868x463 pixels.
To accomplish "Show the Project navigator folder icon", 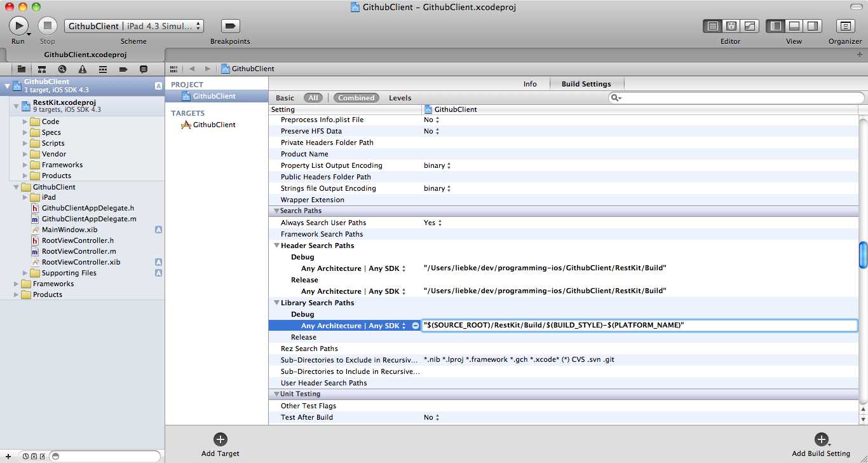I will point(22,69).
